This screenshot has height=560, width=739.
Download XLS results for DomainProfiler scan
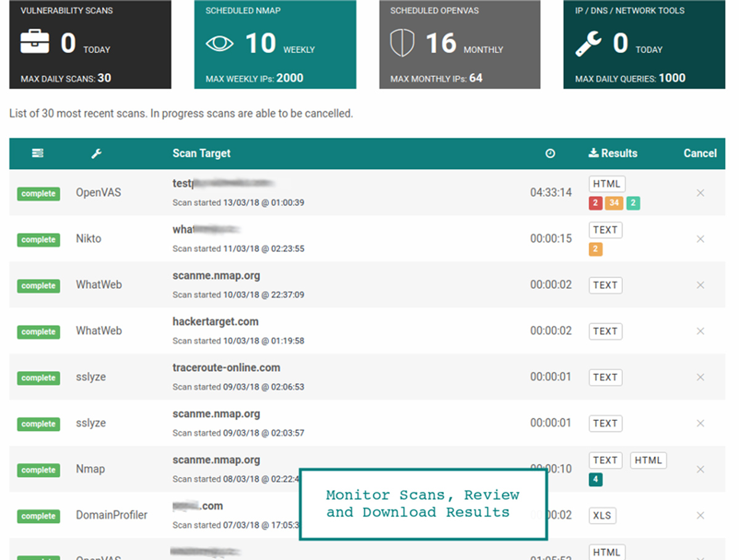602,516
